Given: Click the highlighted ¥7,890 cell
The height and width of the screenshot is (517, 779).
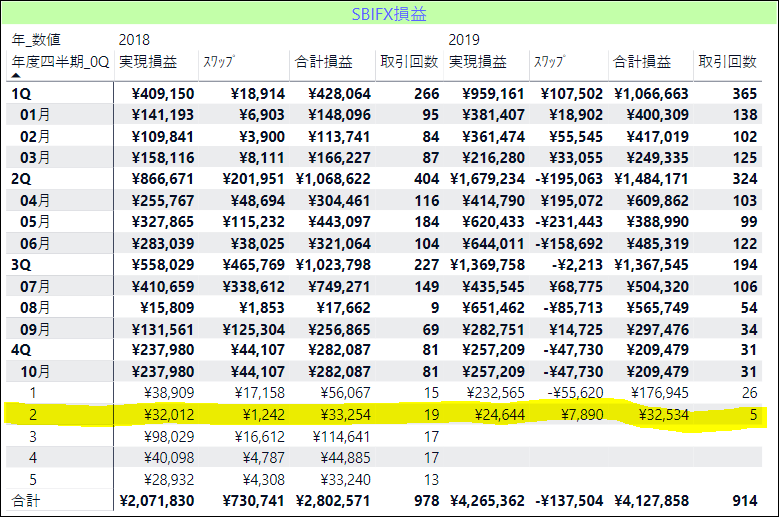Looking at the screenshot, I should tap(582, 415).
